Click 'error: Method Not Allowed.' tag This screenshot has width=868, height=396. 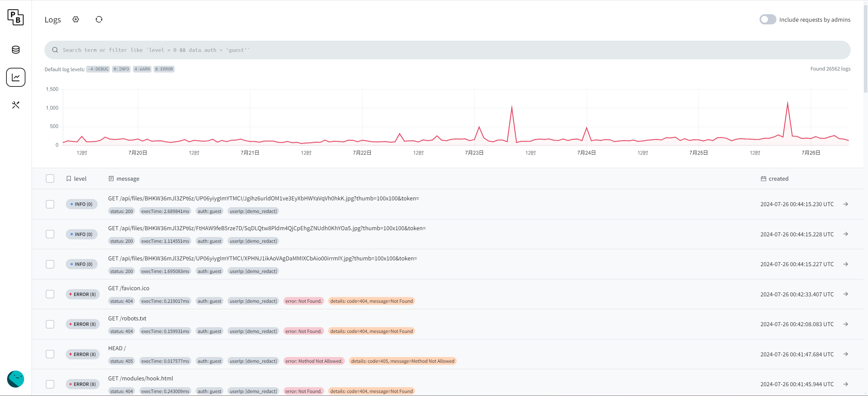314,361
